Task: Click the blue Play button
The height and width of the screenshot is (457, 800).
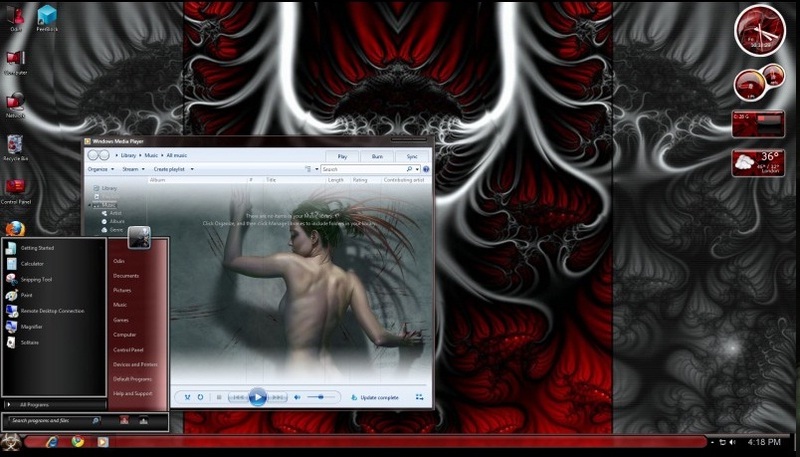Action: [x=258, y=397]
